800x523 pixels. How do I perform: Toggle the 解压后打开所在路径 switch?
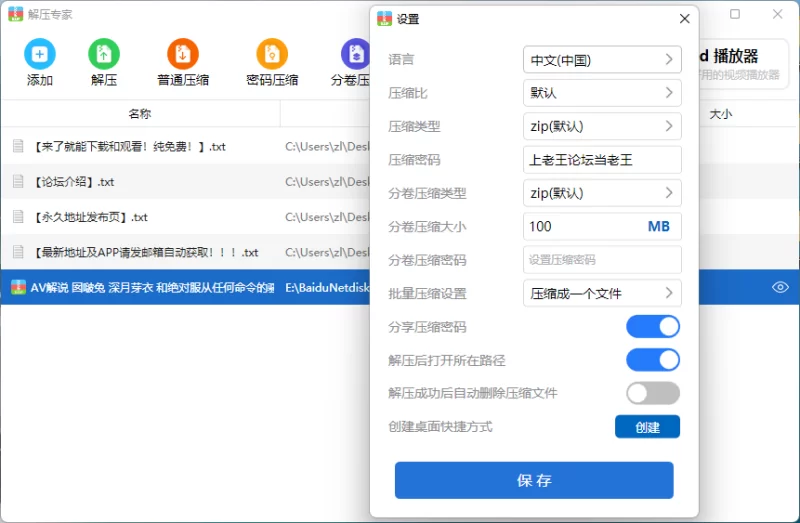point(653,360)
